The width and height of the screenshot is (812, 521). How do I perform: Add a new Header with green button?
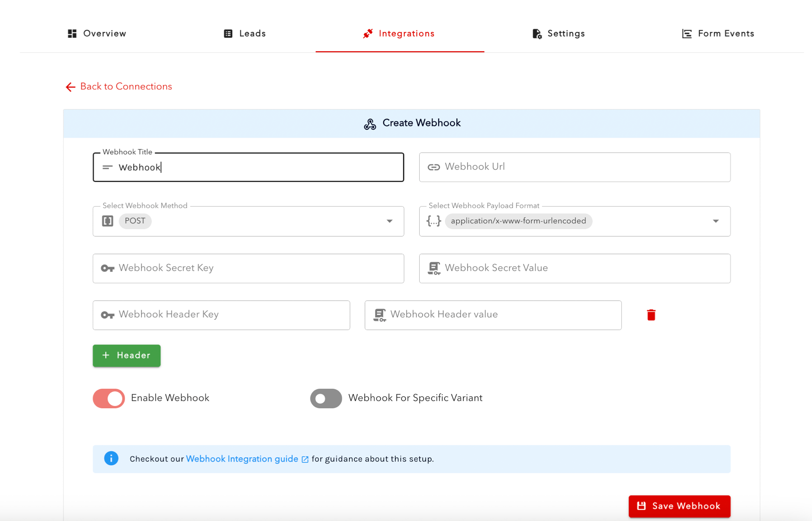pyautogui.click(x=126, y=356)
